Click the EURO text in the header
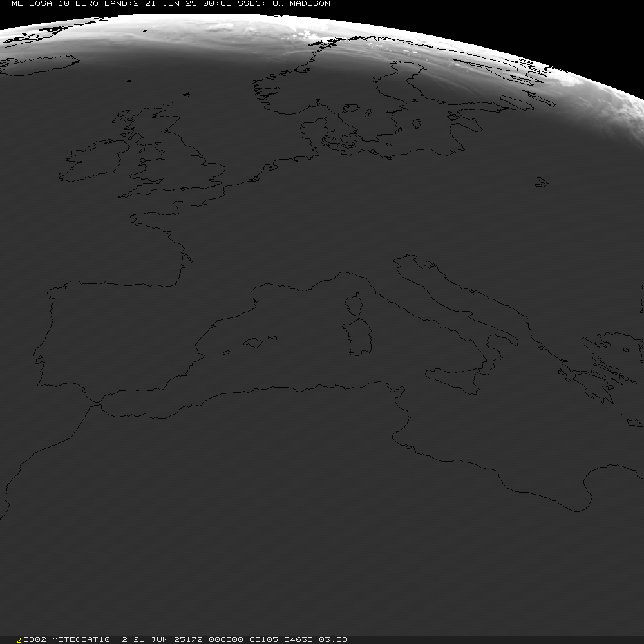 (x=87, y=3)
